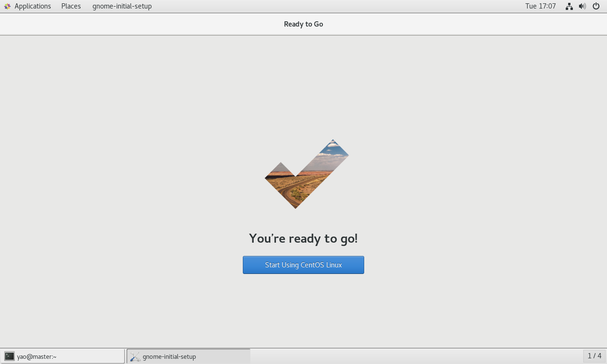Viewport: 607px width, 364px height.
Task: Select gnome-initial-setup window in taskbar
Action: coord(188,356)
